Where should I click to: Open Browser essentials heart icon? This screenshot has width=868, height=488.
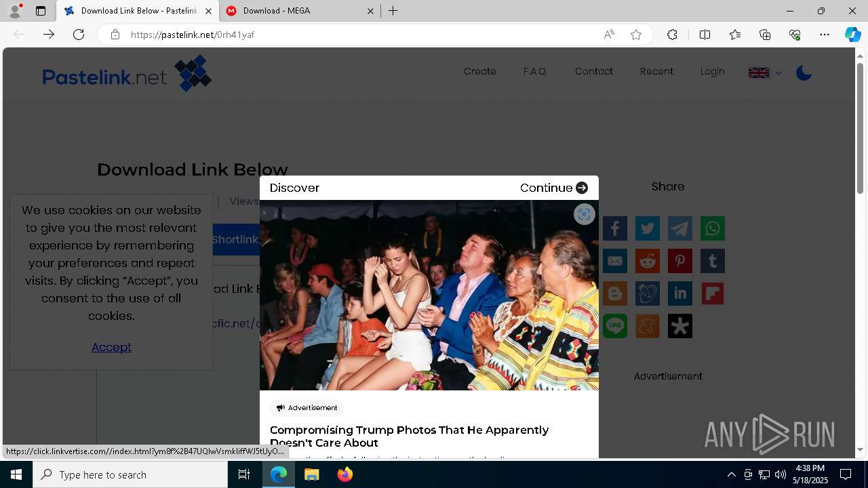tap(795, 35)
